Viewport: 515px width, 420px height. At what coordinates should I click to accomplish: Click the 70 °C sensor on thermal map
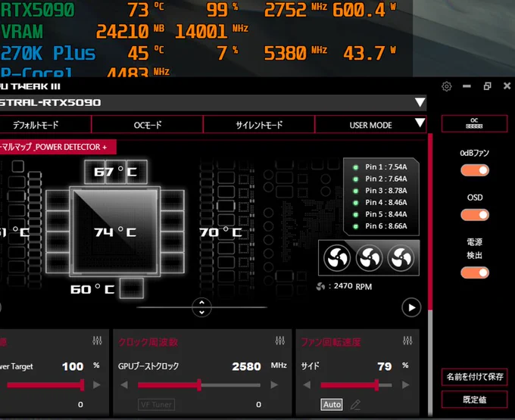point(220,232)
